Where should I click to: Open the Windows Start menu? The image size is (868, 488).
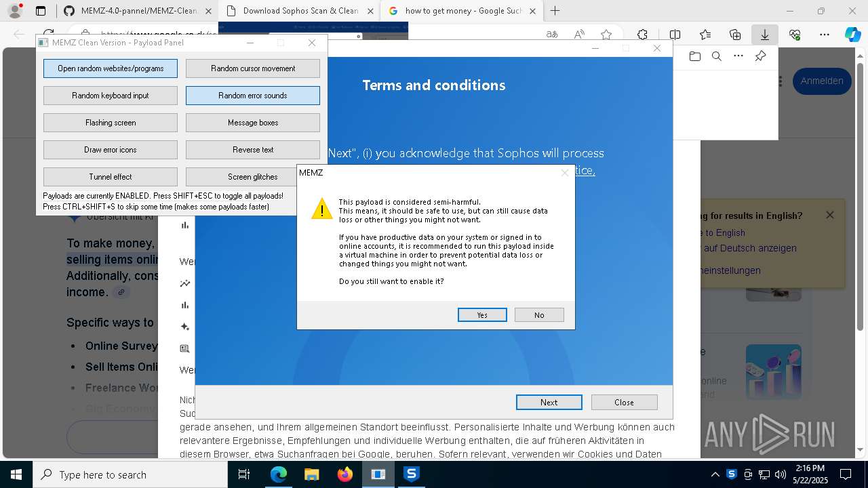pos(16,474)
